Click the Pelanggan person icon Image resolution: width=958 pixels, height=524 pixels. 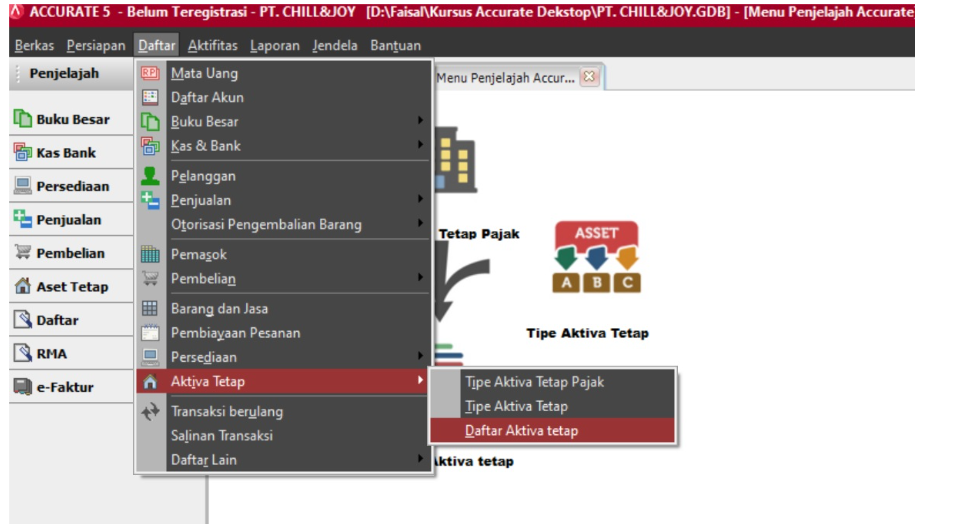(150, 176)
